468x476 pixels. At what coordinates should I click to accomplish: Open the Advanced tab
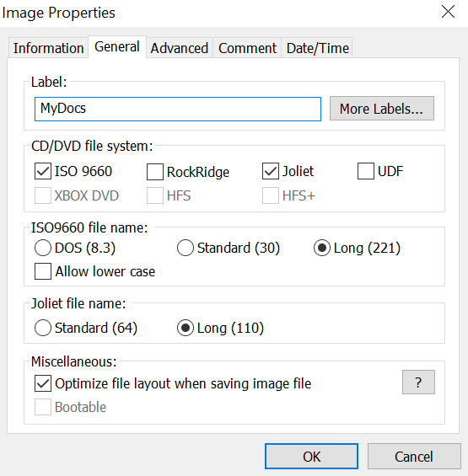coord(180,48)
